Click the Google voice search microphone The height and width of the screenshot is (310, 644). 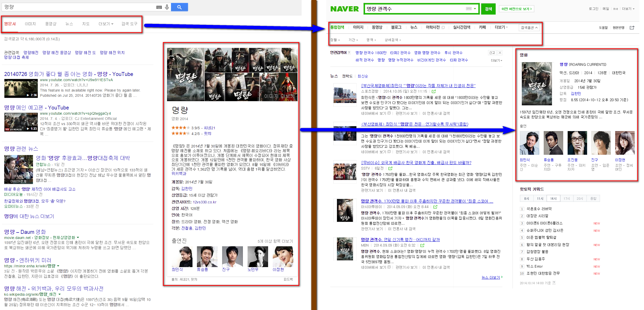point(167,7)
